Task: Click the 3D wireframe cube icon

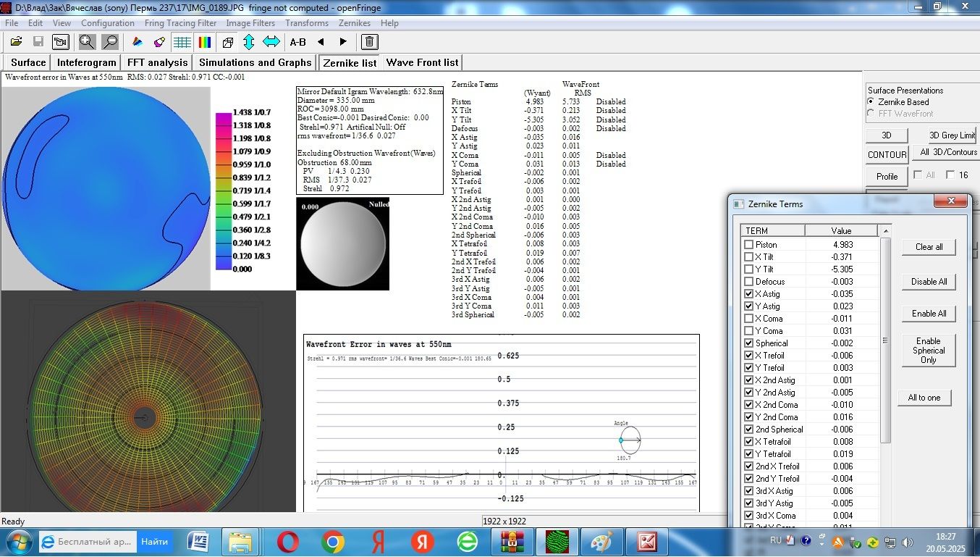Action: click(227, 42)
